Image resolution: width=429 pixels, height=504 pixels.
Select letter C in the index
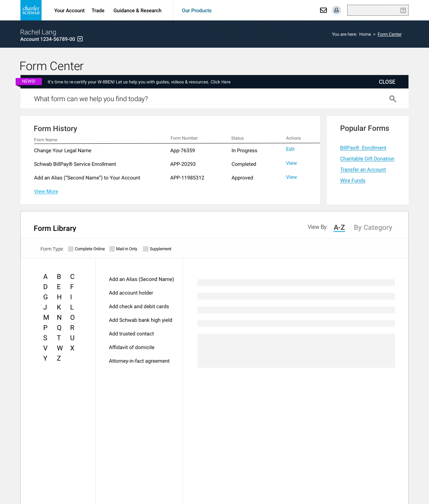pos(72,277)
